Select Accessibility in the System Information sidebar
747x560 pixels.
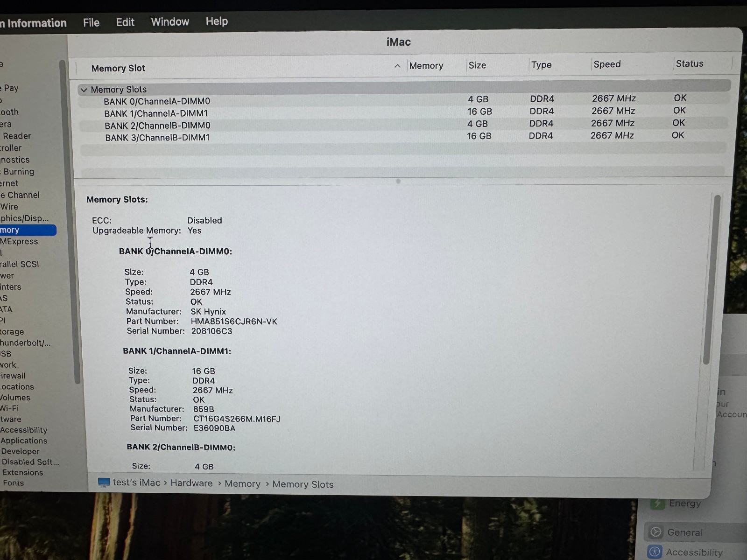point(24,430)
